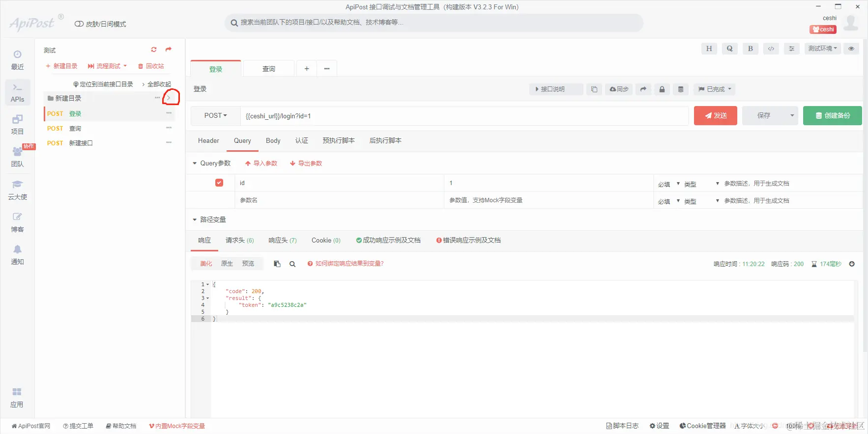The image size is (868, 434).
Task: Click the 回收站 recycle bin link
Action: (x=151, y=66)
